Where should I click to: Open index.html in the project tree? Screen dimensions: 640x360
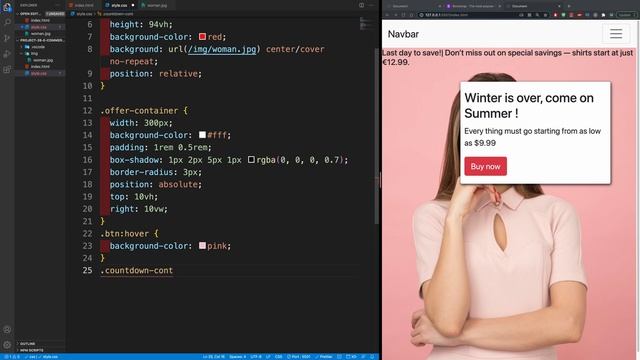(x=40, y=67)
